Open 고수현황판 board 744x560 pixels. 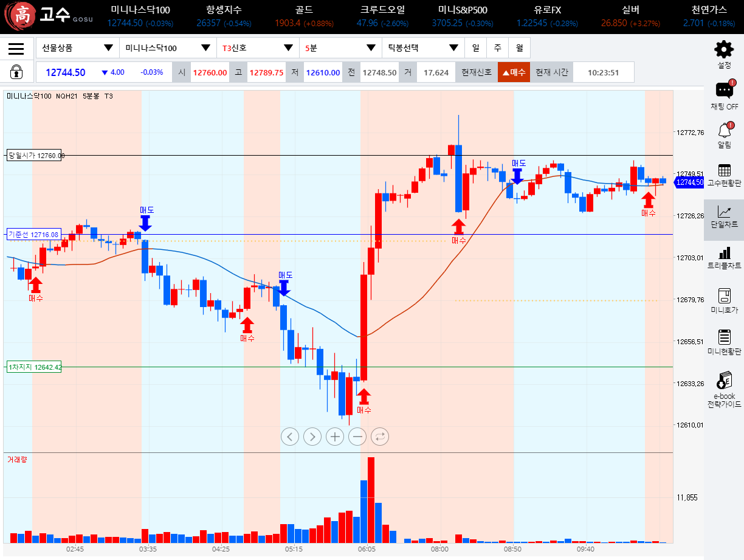pyautogui.click(x=724, y=175)
